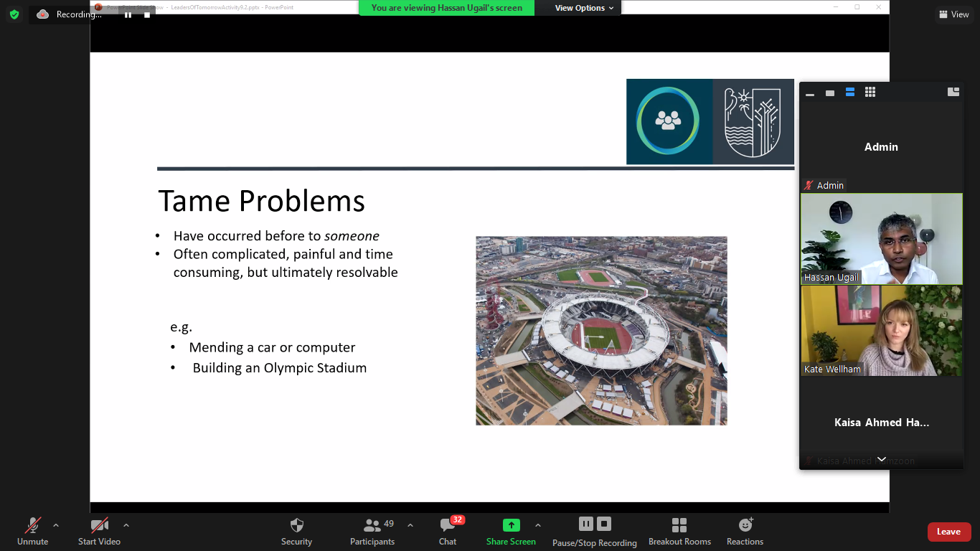This screenshot has width=980, height=551.
Task: Switch video panel to grid view
Action: pos(870,93)
